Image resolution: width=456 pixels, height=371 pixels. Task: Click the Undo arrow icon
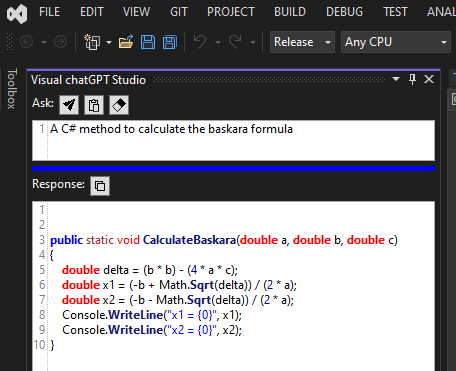tap(200, 42)
